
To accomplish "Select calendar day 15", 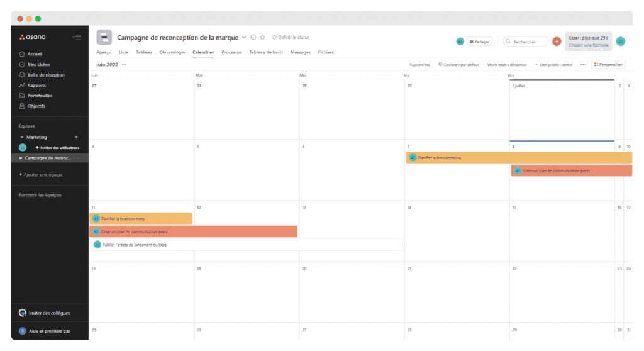I will point(562,231).
